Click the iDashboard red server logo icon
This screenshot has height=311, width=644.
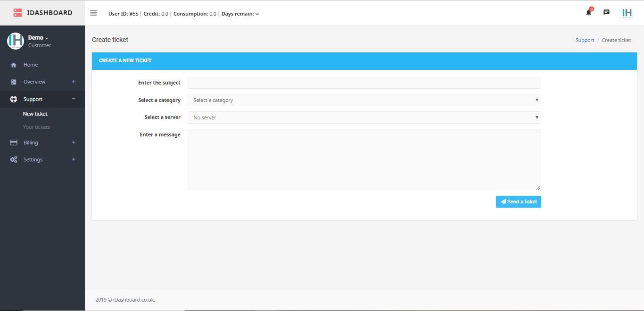pos(17,13)
